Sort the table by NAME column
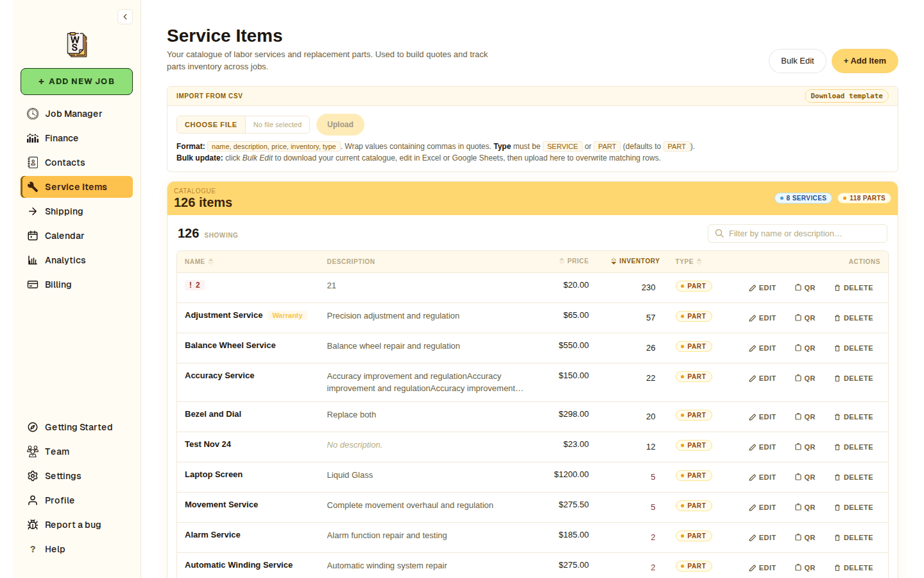 [x=199, y=261]
